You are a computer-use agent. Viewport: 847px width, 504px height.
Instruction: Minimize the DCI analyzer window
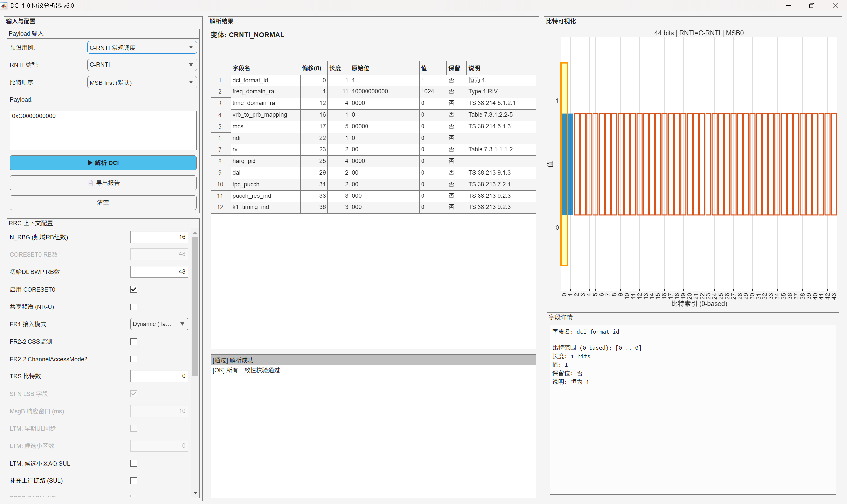coord(789,5)
